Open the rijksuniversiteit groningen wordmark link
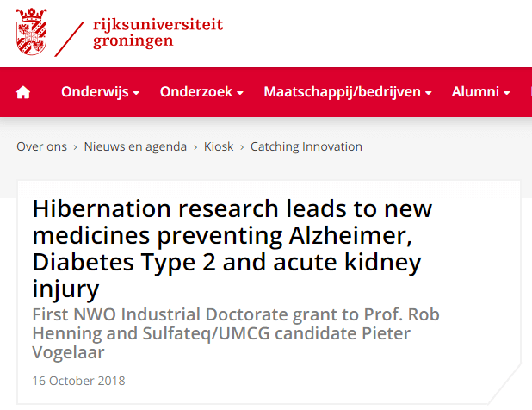The height and width of the screenshot is (410, 532). point(158,33)
